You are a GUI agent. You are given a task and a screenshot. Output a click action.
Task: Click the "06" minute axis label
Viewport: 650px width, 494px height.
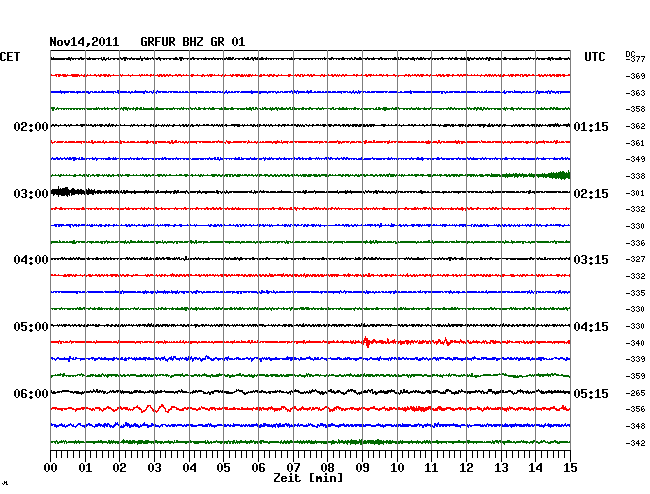258,468
